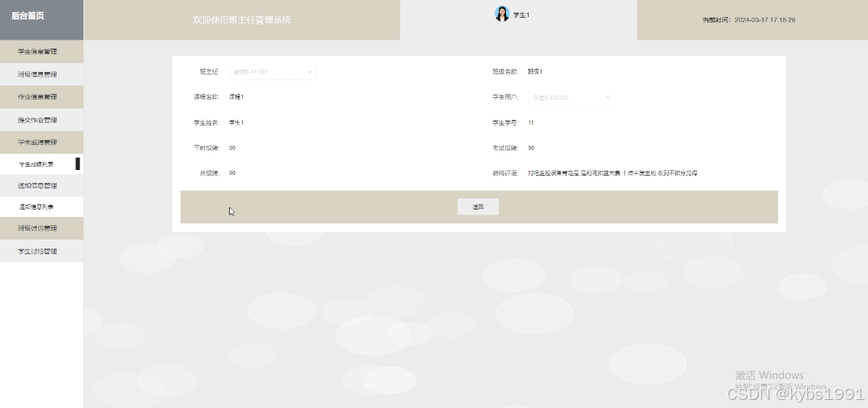Click the 考试成绩 value 90
The height and width of the screenshot is (408, 868).
pos(531,148)
